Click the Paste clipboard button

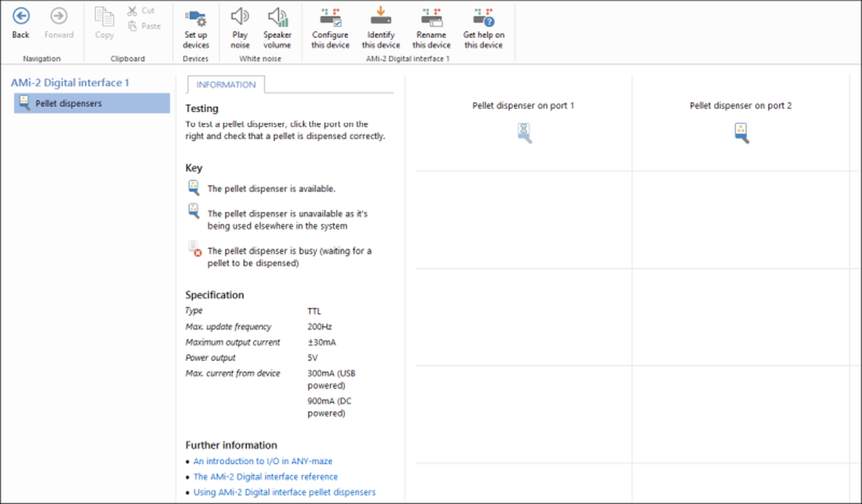144,26
